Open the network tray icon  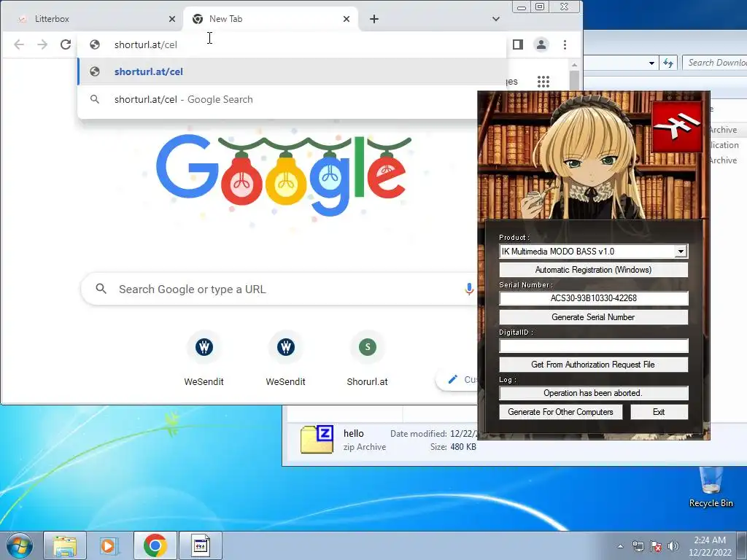click(x=638, y=546)
